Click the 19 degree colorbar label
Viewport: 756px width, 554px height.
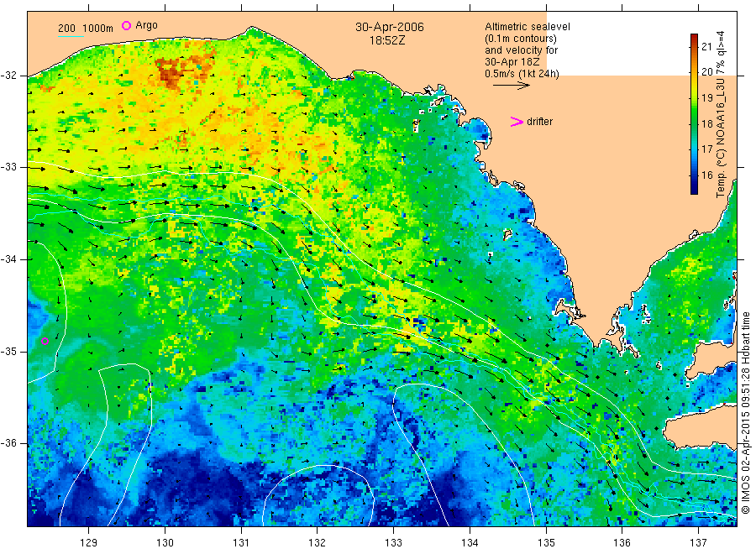(706, 98)
